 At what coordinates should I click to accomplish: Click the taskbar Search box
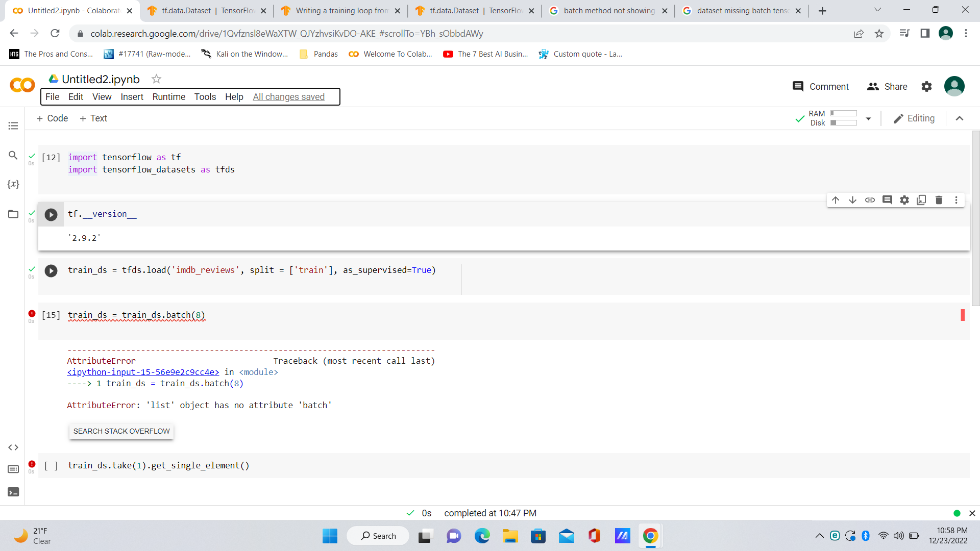(x=378, y=536)
